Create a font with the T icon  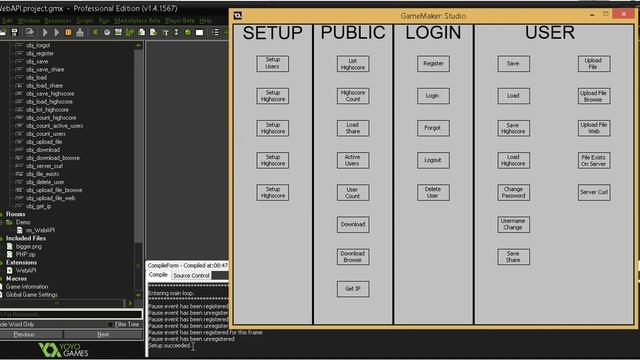[x=165, y=32]
